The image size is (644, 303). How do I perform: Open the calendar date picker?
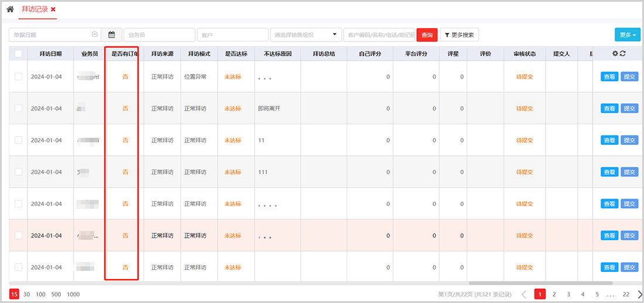(111, 35)
